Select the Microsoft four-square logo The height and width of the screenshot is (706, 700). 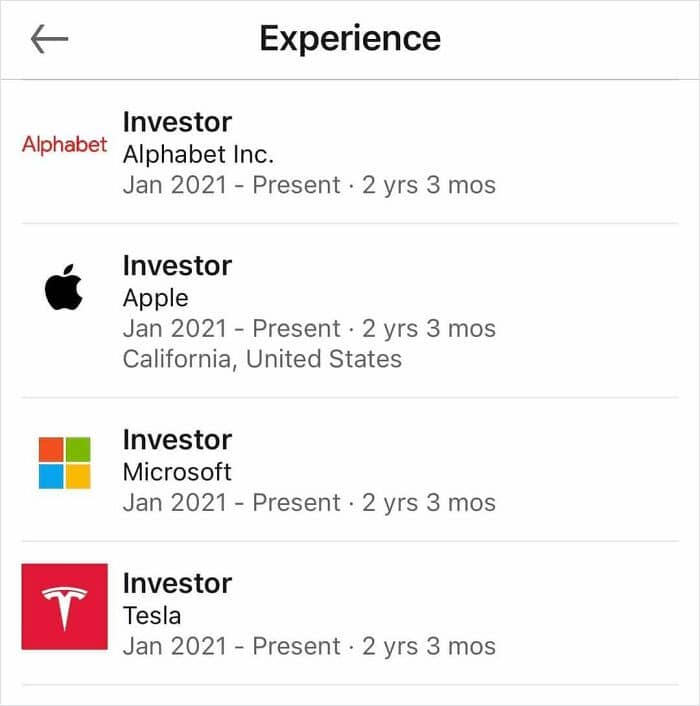click(64, 463)
